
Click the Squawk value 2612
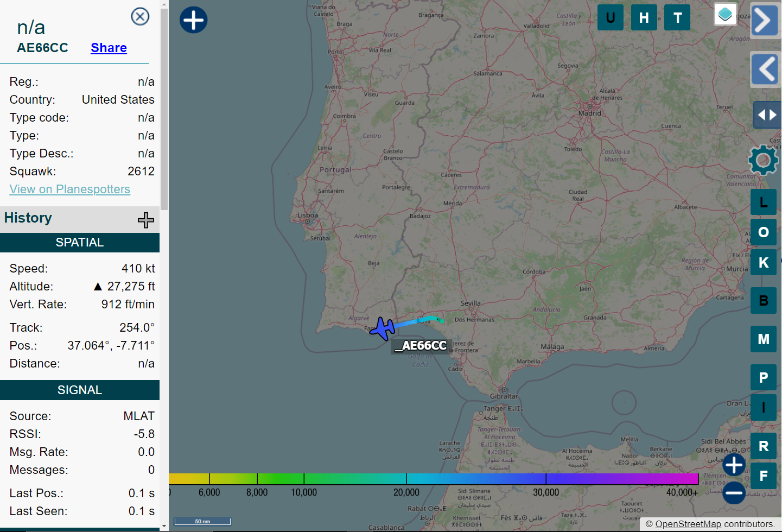(141, 172)
